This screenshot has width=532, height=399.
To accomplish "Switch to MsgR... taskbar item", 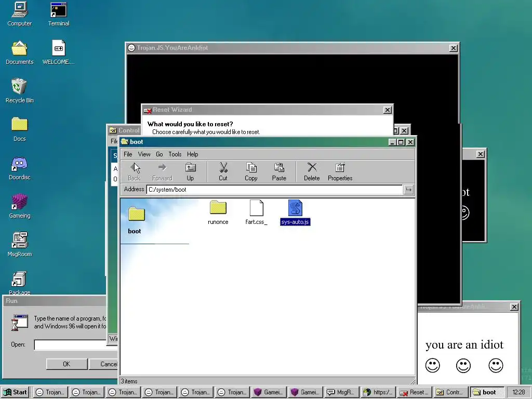I will (x=341, y=392).
